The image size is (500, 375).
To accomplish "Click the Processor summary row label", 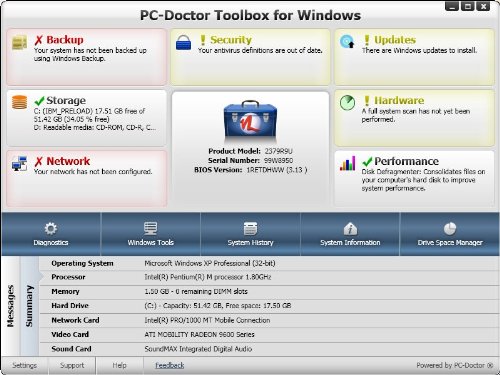I will coord(68,277).
